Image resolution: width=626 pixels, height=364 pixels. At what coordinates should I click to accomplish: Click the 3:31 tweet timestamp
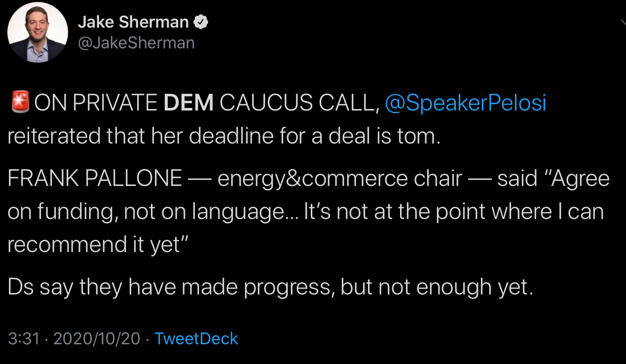pos(23,338)
